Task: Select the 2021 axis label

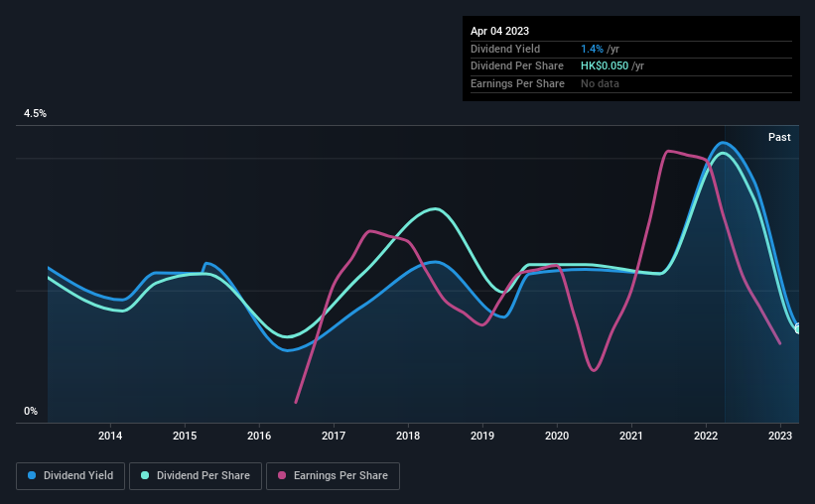Action: point(631,436)
